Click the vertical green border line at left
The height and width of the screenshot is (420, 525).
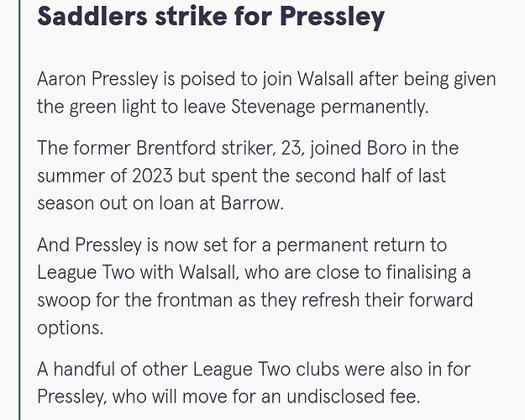pos(19,210)
